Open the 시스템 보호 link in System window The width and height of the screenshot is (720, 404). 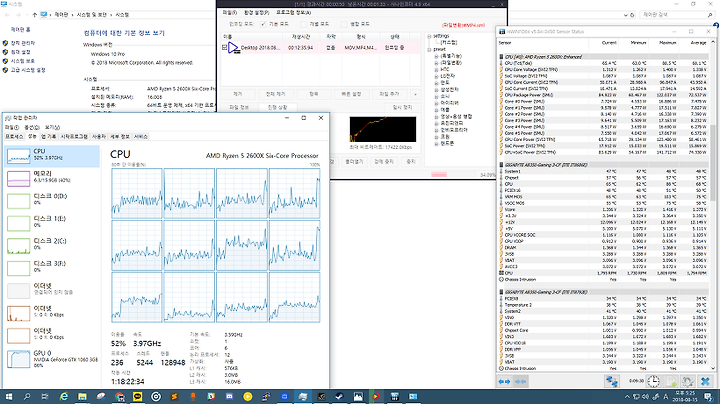pos(23,61)
